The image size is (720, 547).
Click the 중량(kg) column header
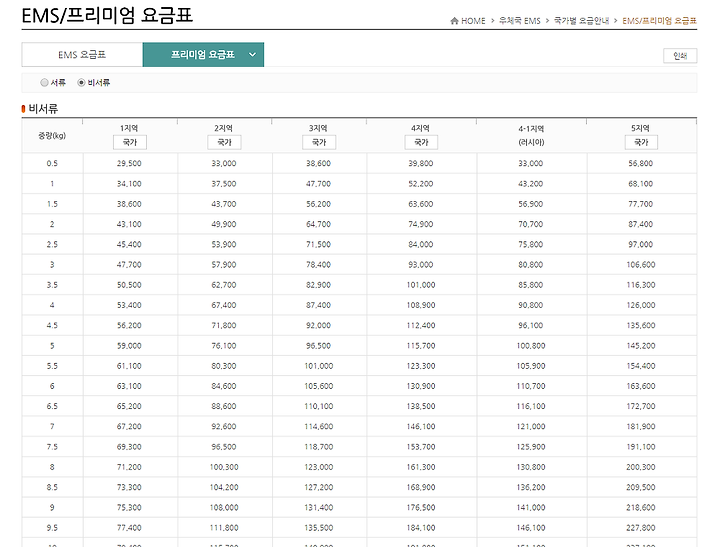[x=52, y=135]
